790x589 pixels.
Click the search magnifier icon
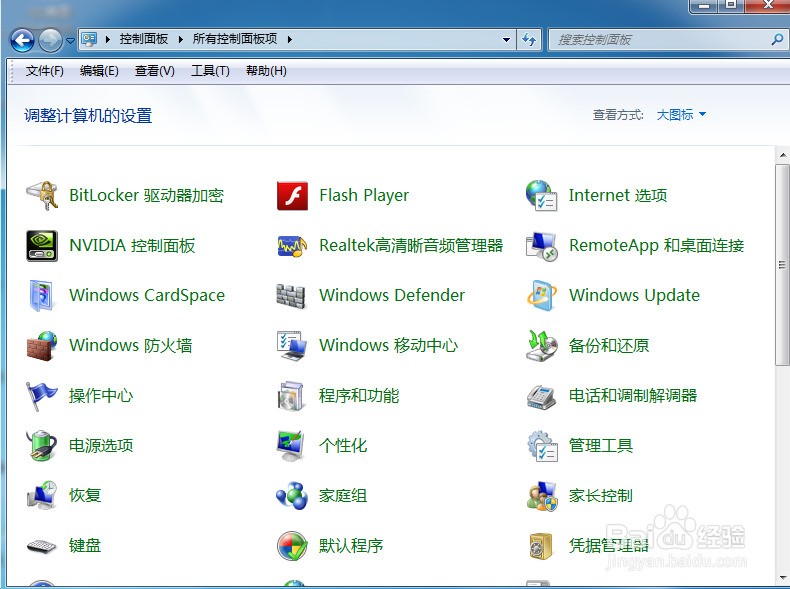click(777, 39)
